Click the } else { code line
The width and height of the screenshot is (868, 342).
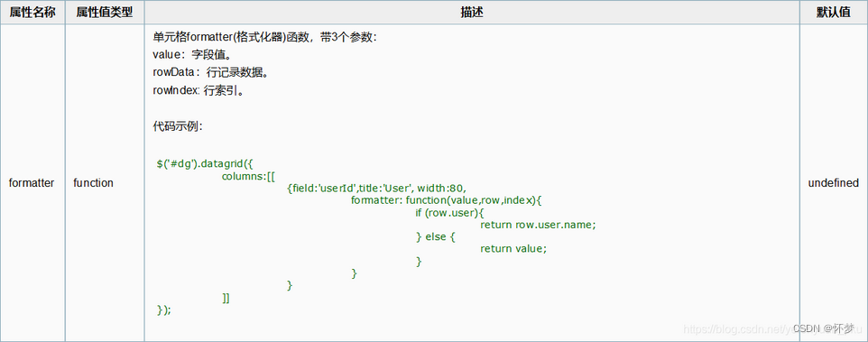[x=435, y=236]
